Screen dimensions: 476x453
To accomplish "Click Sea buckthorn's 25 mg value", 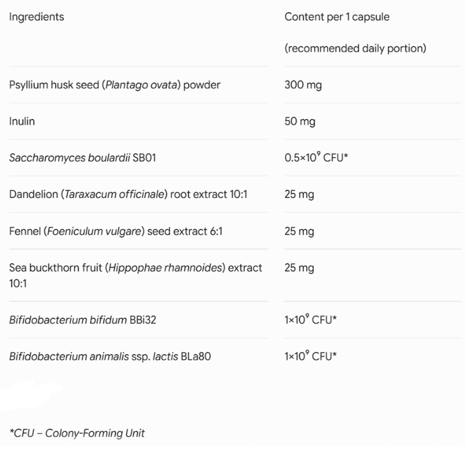I will click(x=299, y=268).
